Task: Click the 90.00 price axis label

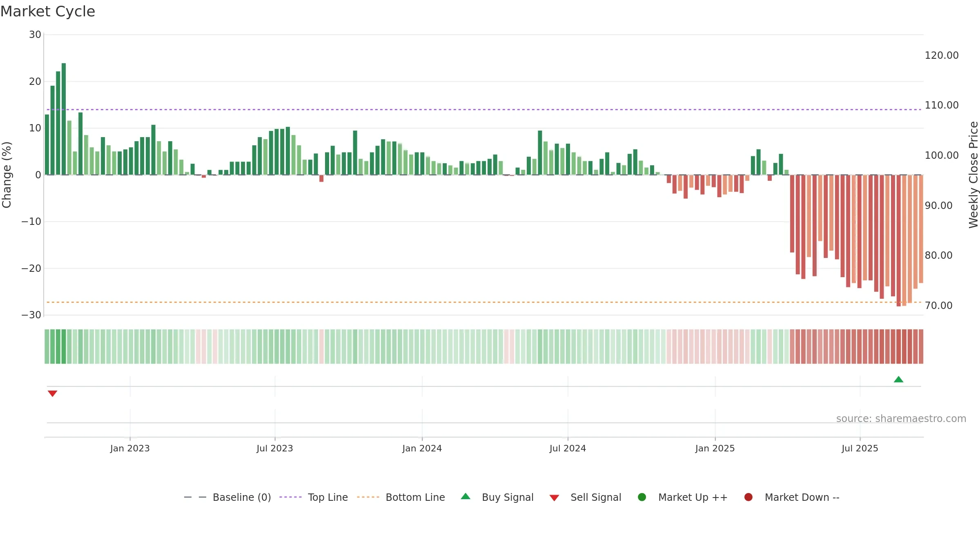Action: click(938, 205)
